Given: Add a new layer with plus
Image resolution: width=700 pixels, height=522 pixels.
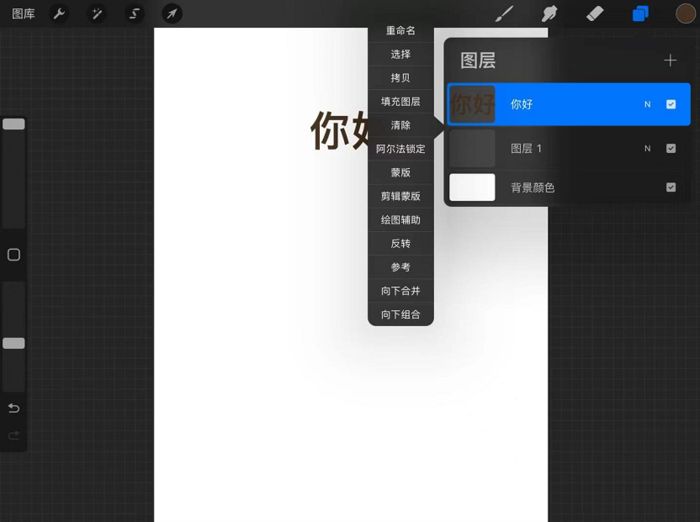Looking at the screenshot, I should tap(670, 60).
